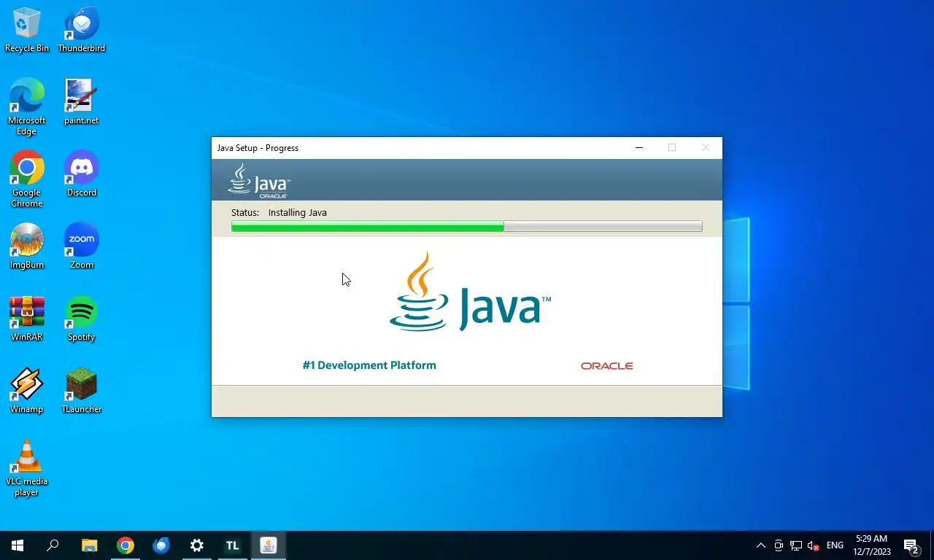Select the TLauncher desktop shortcut
Viewport: 934px width, 560px height.
click(x=82, y=391)
